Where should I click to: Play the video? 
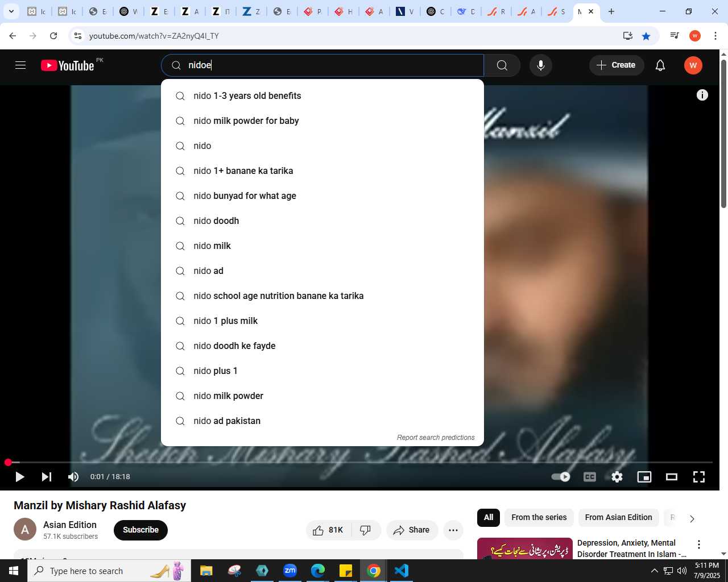pyautogui.click(x=19, y=477)
